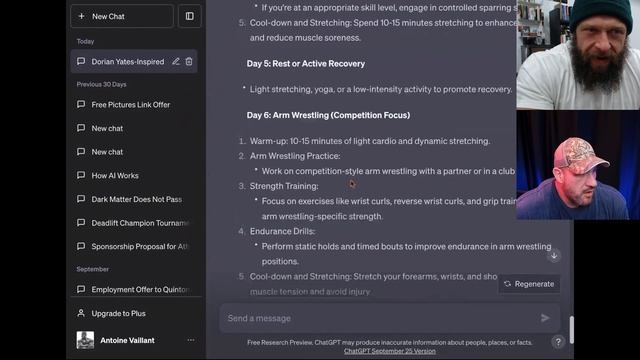Click the page scrollbar thumb

tap(571, 330)
